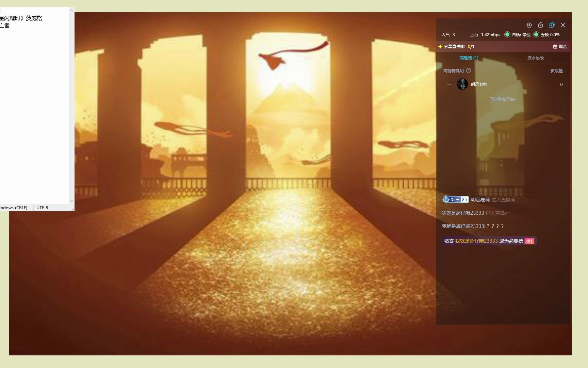Screen dimensions: 588x368
Task: Open live panel settings gear
Action: click(x=529, y=25)
